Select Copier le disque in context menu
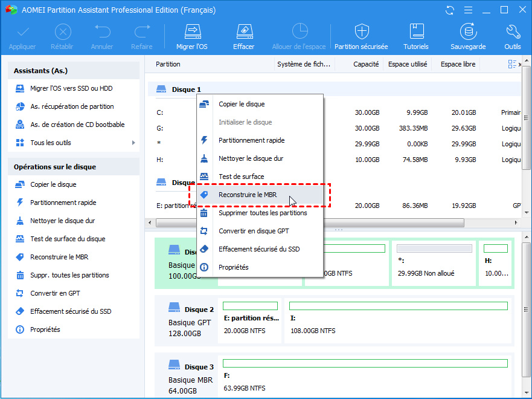The height and width of the screenshot is (399, 532). coord(241,104)
